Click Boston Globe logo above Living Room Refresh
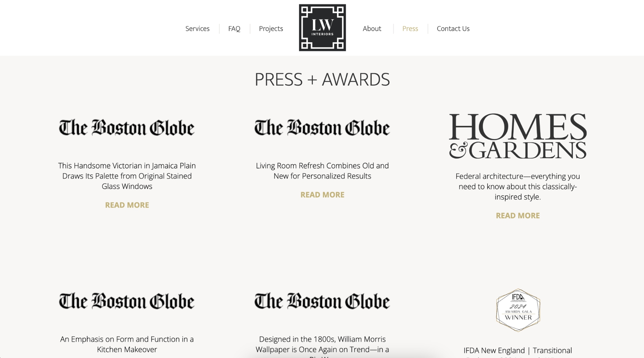Image resolution: width=644 pixels, height=358 pixels. pos(322,128)
